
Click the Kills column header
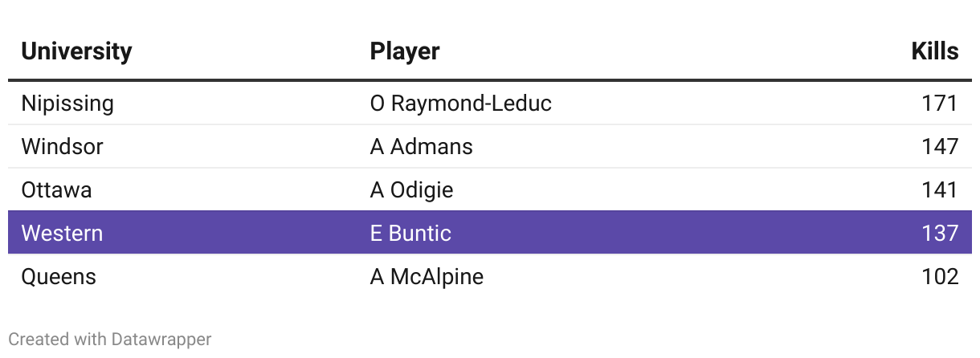(x=935, y=51)
